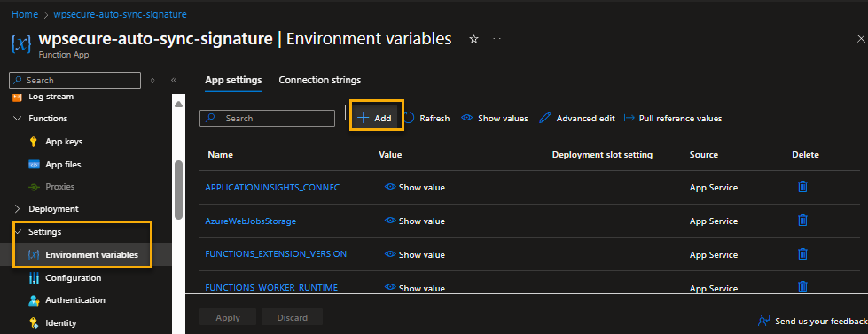The image size is (868, 334).
Task: Click the sidebar expand/collapse all arrows icon
Action: coord(152,81)
